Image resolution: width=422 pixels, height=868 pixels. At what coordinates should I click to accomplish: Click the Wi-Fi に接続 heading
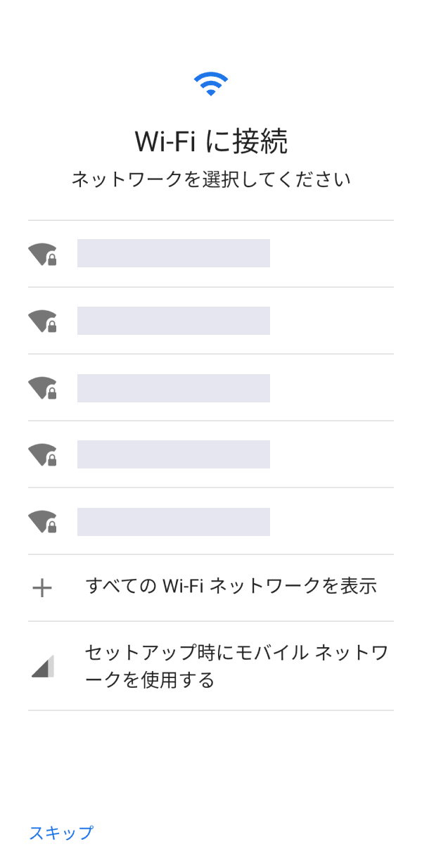tap(211, 141)
